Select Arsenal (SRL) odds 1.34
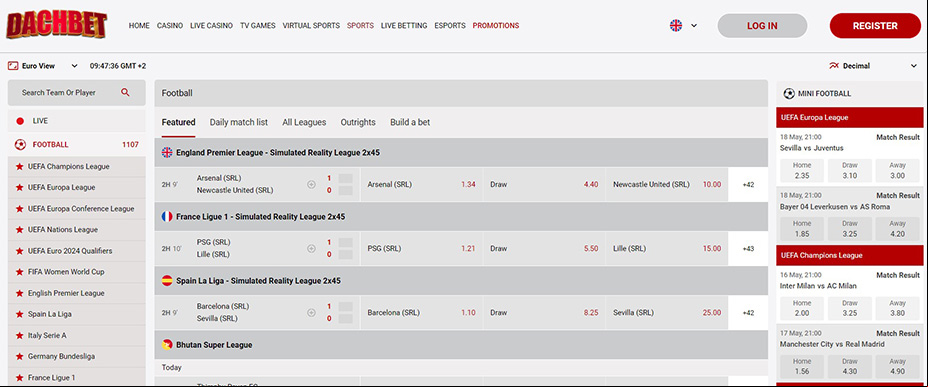Image resolution: width=928 pixels, height=387 pixels. tap(421, 185)
